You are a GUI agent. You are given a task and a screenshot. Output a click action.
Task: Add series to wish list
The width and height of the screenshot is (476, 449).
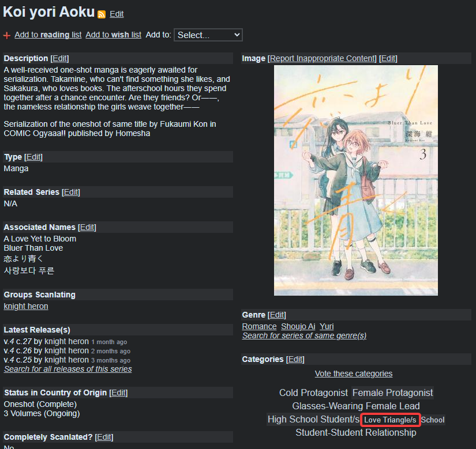(x=113, y=35)
